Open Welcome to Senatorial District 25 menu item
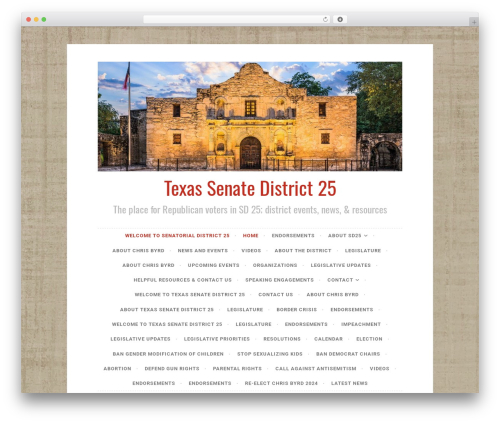 pos(177,235)
